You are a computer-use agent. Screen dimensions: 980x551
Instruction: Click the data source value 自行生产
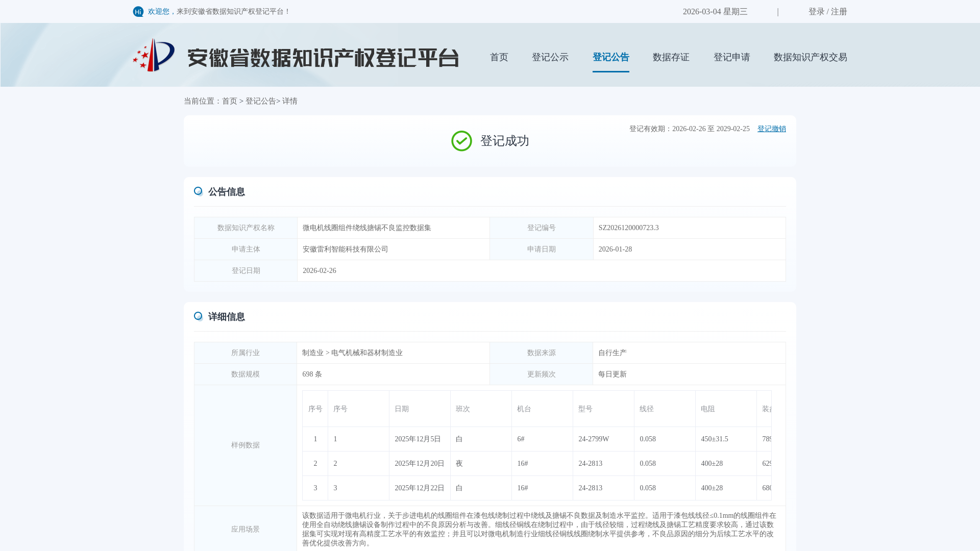tap(612, 353)
